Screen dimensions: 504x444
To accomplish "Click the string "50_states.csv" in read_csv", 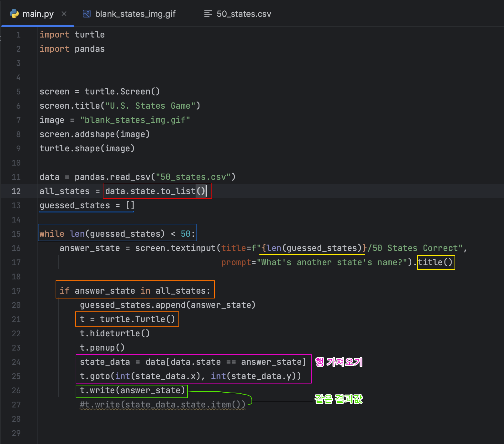I will point(193,177).
